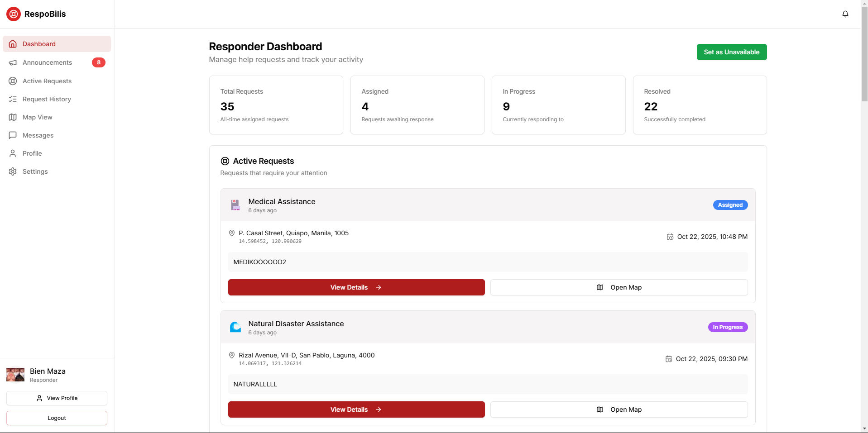Click the location pin beside P. Casal Street
This screenshot has width=868, height=433.
(232, 233)
